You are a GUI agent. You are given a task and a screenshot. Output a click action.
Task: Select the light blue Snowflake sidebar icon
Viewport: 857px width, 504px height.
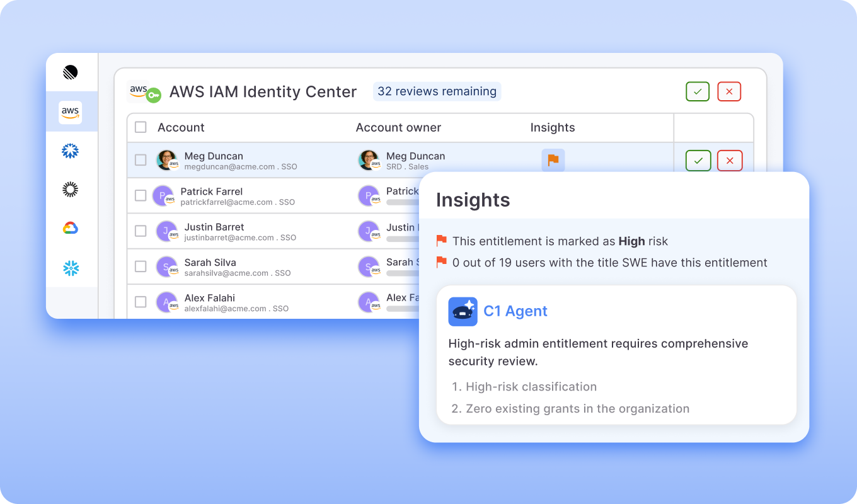tap(71, 268)
